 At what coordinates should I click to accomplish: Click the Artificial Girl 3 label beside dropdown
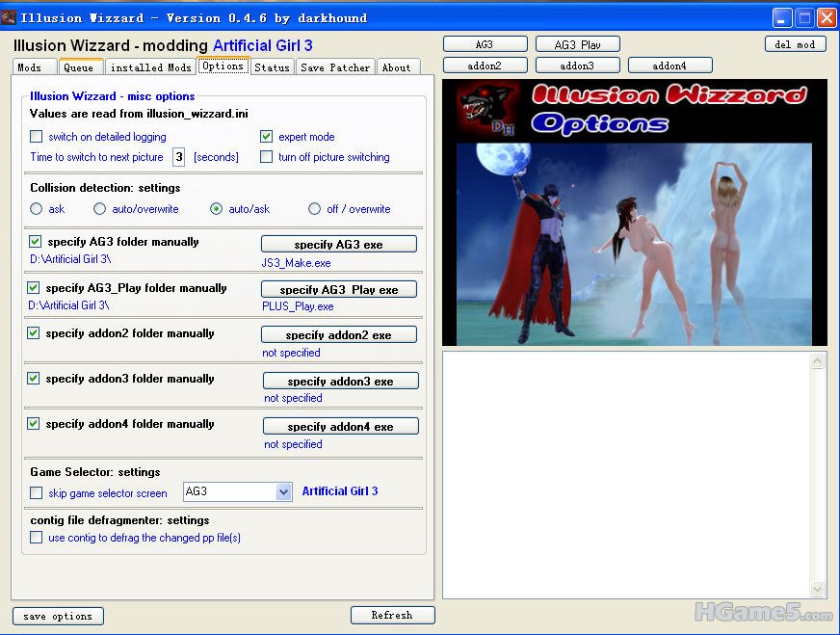(x=340, y=490)
